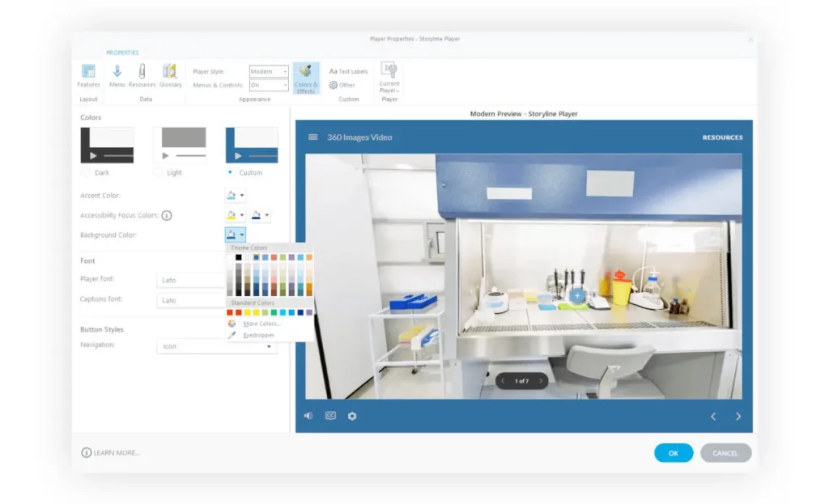
Task: Choose More Colors from the palette
Action: tap(261, 324)
